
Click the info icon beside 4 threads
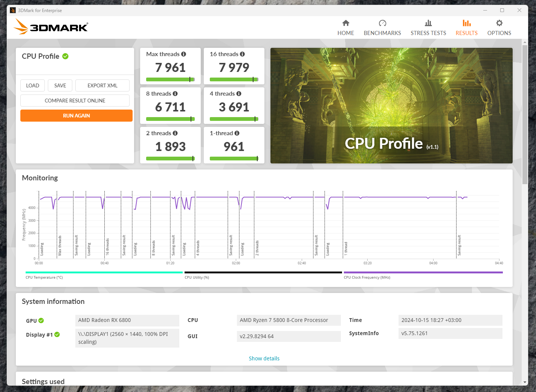pyautogui.click(x=239, y=94)
